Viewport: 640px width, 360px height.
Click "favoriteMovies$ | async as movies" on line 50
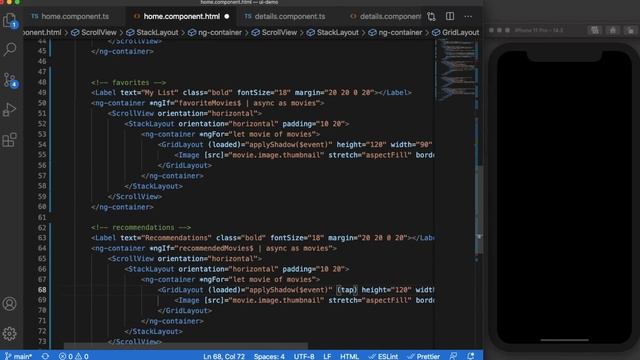pyautogui.click(x=249, y=103)
